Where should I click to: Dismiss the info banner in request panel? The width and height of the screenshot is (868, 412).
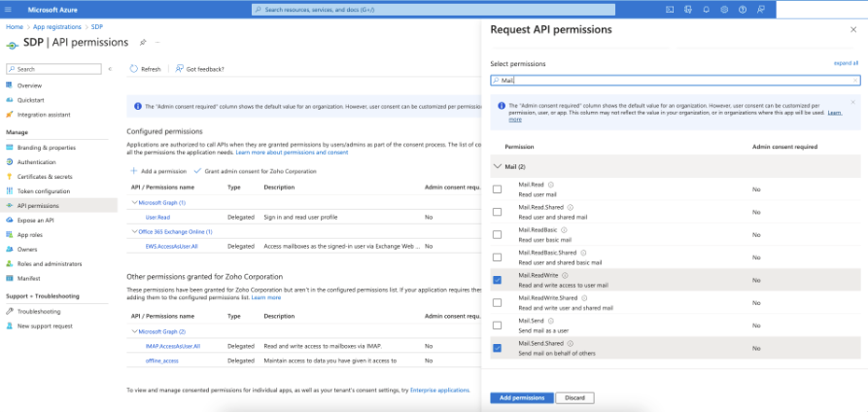853,102
